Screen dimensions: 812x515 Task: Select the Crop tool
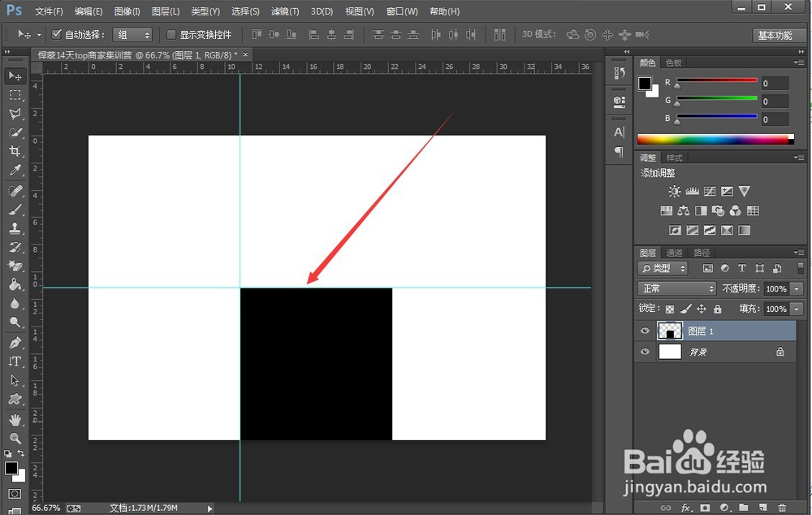[15, 151]
